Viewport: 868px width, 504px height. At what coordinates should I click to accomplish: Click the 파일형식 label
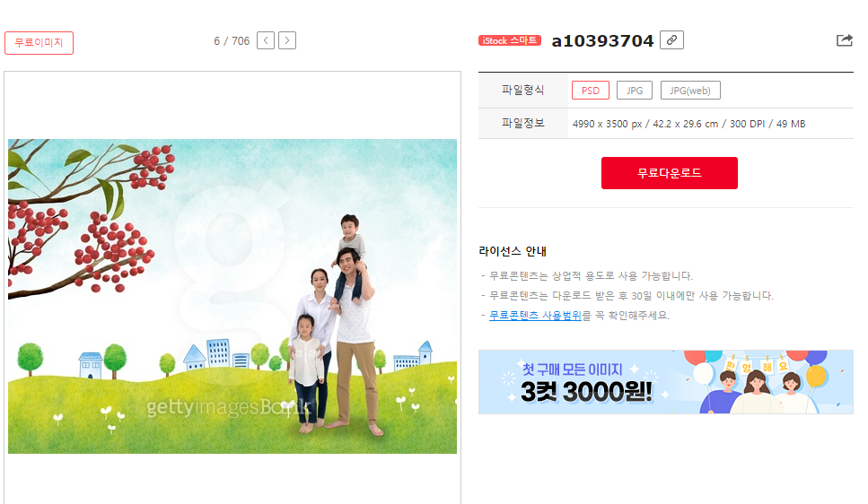(522, 90)
